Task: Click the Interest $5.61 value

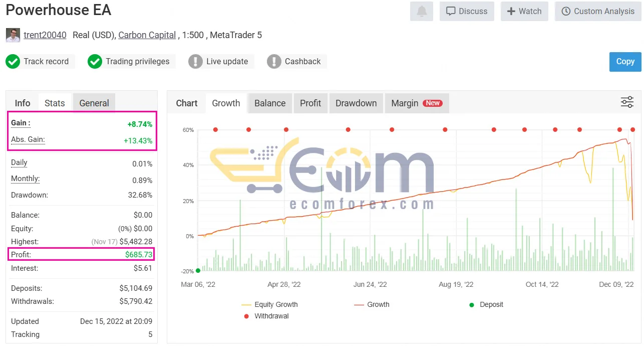Action: tap(143, 268)
